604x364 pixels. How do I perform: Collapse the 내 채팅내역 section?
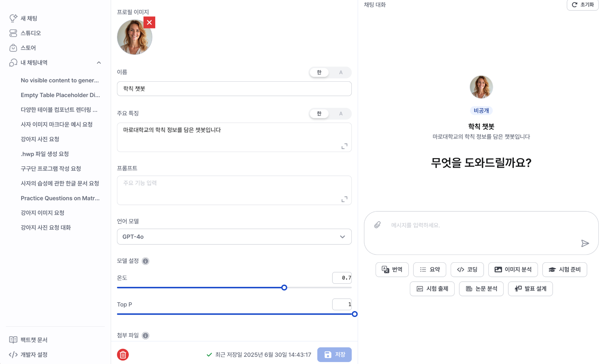tap(99, 63)
